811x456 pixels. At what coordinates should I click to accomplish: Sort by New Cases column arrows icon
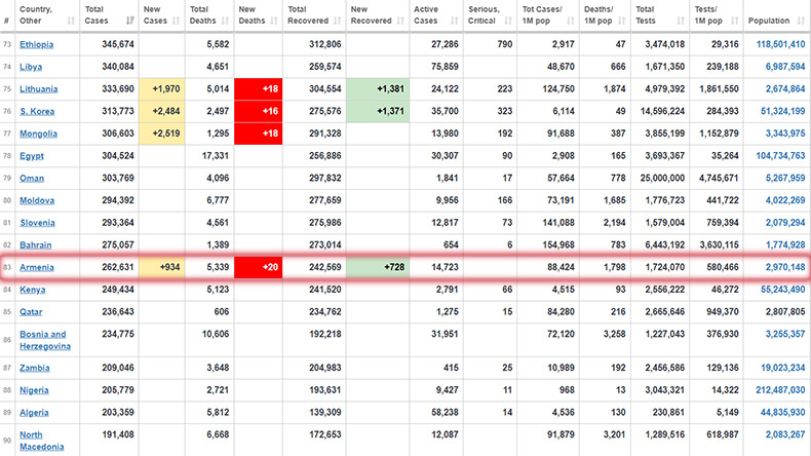coord(176,21)
